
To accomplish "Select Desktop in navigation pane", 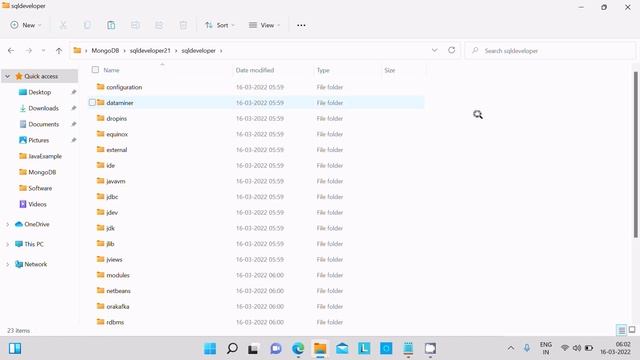I will (x=40, y=92).
